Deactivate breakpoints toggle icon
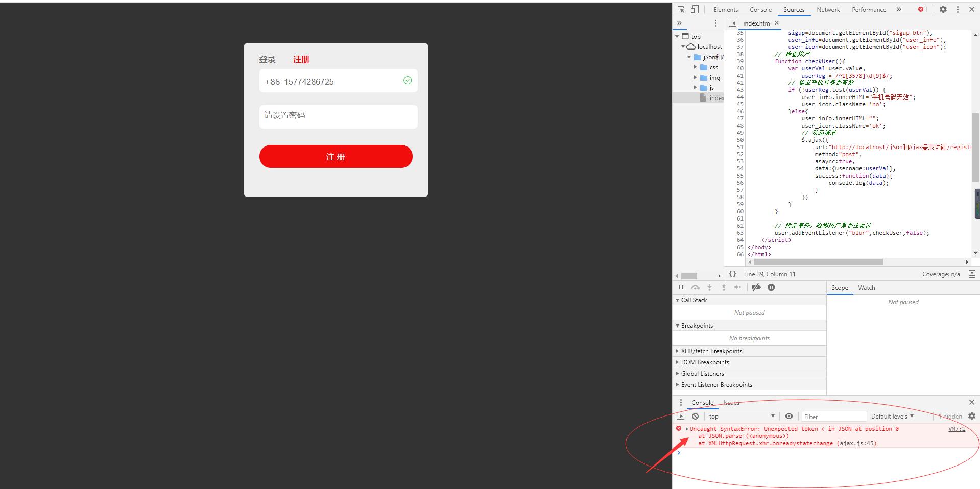 (x=756, y=287)
